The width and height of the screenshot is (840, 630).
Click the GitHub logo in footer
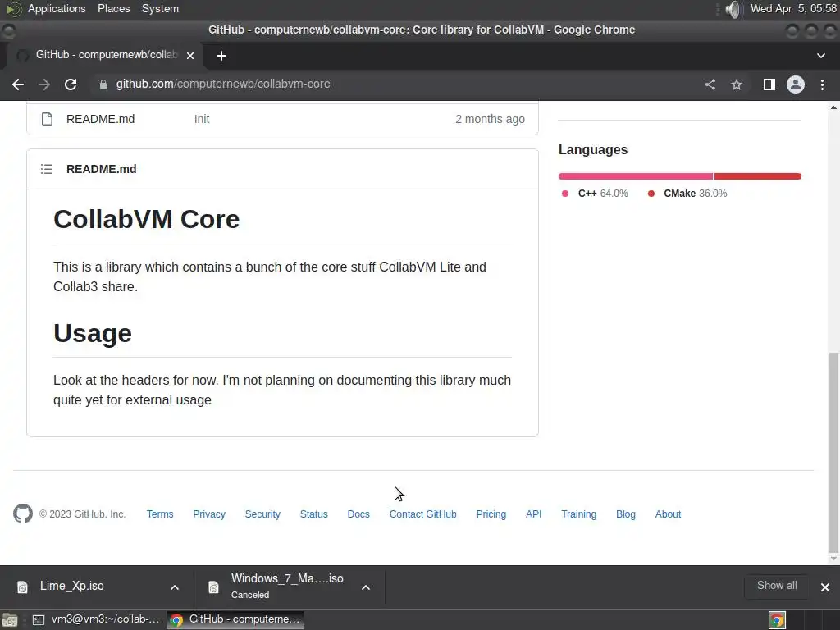pyautogui.click(x=23, y=514)
